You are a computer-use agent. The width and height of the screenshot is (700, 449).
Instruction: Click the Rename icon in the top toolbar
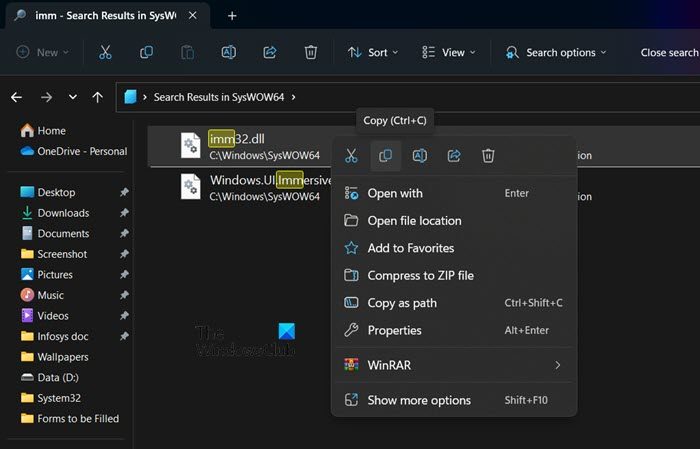click(x=229, y=52)
